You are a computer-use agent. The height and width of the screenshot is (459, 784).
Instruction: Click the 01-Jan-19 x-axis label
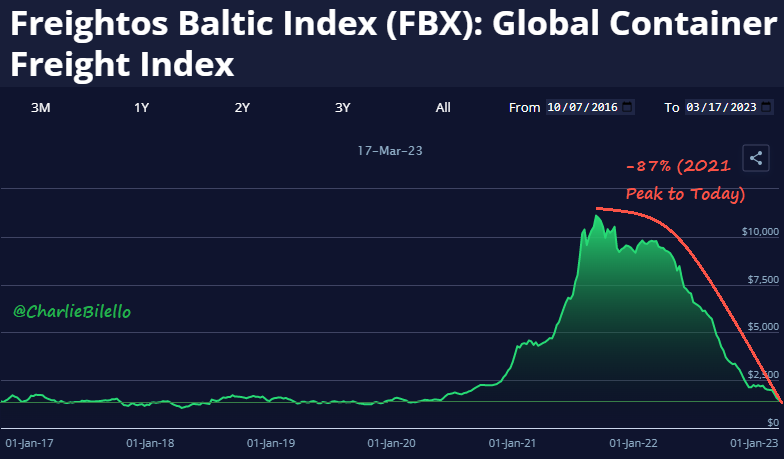tap(271, 443)
